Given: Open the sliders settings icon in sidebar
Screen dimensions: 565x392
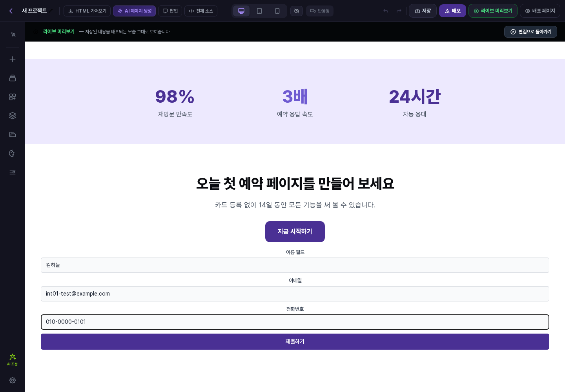Looking at the screenshot, I should click(13, 172).
